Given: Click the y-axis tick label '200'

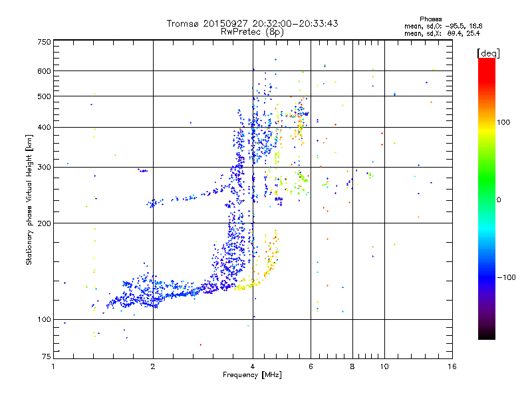Looking at the screenshot, I should [45, 223].
